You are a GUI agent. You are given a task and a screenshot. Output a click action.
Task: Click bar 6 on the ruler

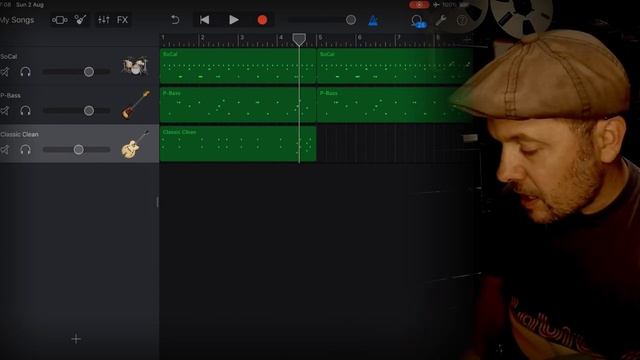click(359, 38)
